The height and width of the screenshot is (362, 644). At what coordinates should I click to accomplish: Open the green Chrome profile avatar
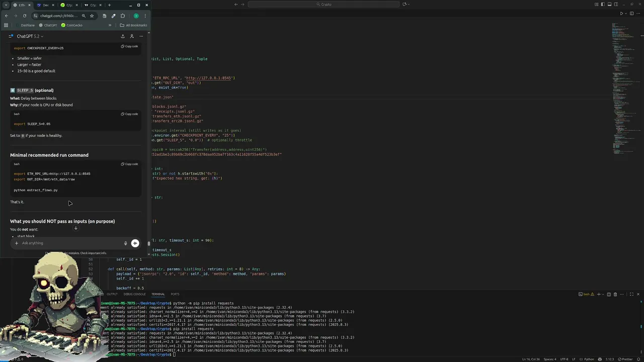(x=136, y=16)
